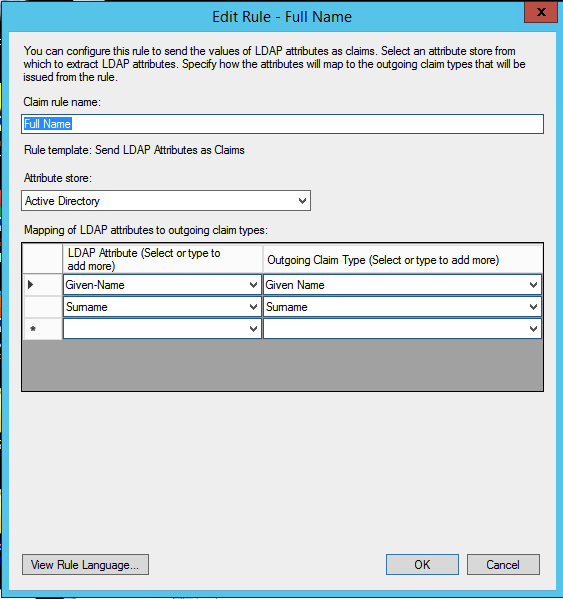The width and height of the screenshot is (563, 599).
Task: Open the Given Name outgoing claim dropdown
Action: point(533,285)
